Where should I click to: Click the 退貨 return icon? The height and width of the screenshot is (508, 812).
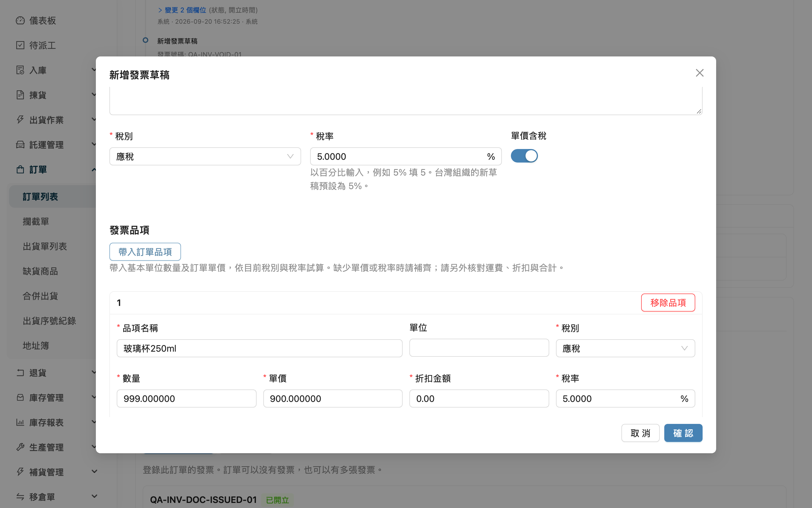click(20, 373)
